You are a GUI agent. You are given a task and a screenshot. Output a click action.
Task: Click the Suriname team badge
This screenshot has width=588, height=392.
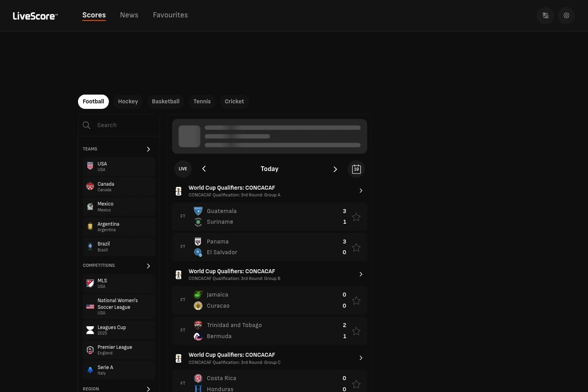click(198, 222)
